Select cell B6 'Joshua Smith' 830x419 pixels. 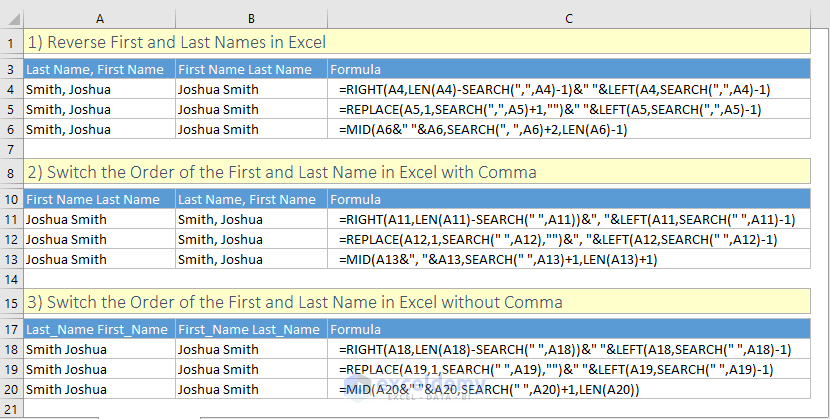(x=251, y=130)
